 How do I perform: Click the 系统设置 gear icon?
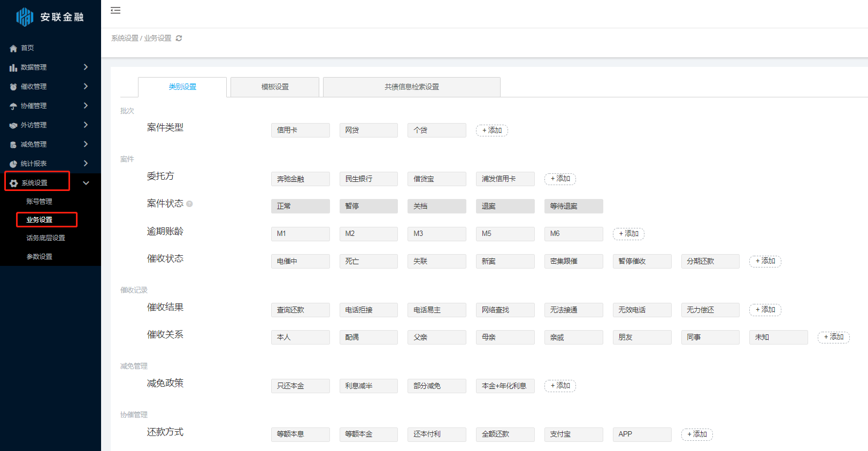14,183
